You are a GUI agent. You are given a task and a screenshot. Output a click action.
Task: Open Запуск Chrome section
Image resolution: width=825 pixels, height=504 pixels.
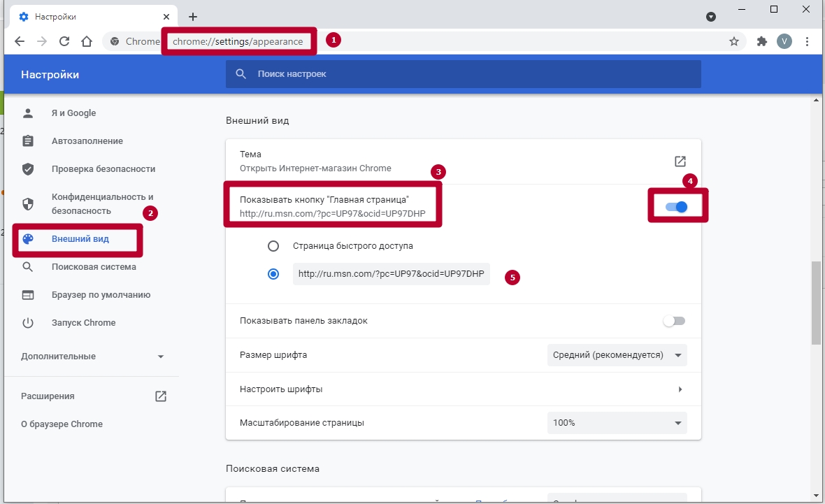click(84, 322)
